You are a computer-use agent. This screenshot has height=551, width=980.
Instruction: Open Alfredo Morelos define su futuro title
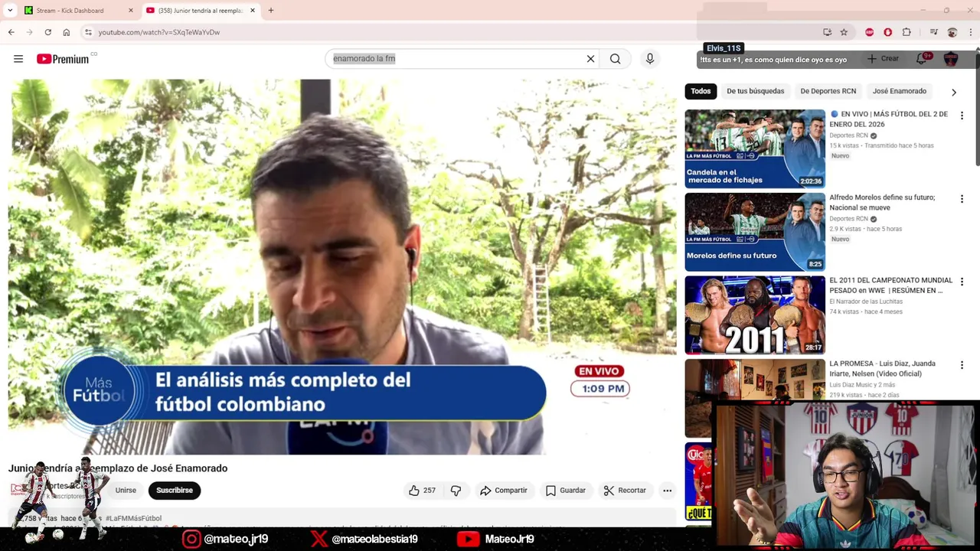882,202
